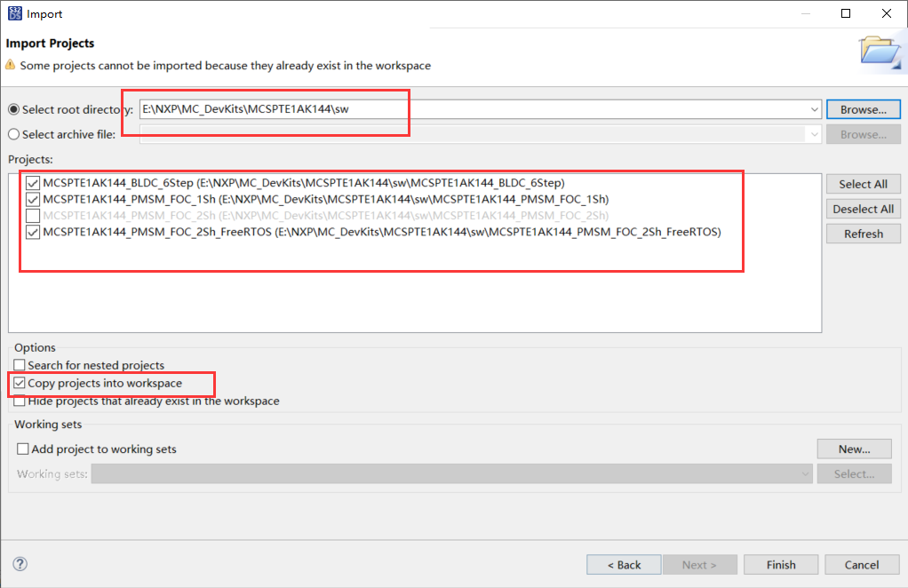Viewport: 908px width, 588px height.
Task: Select MCSPTE1AK144_BLDC_6Step project row text
Action: coord(304,183)
